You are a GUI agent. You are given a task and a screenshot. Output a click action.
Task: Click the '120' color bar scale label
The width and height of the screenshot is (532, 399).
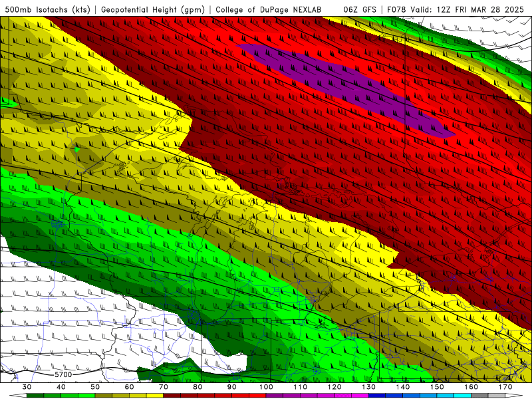tap(334, 387)
